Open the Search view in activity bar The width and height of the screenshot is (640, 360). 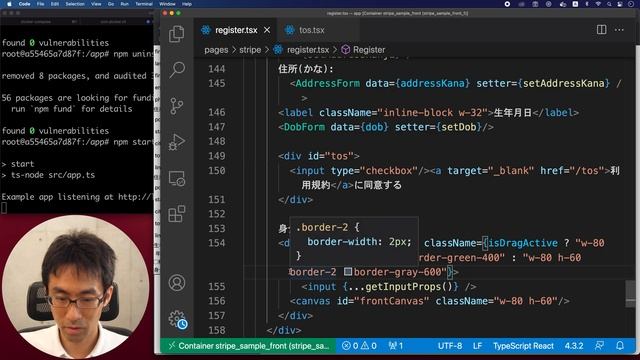pyautogui.click(x=177, y=69)
